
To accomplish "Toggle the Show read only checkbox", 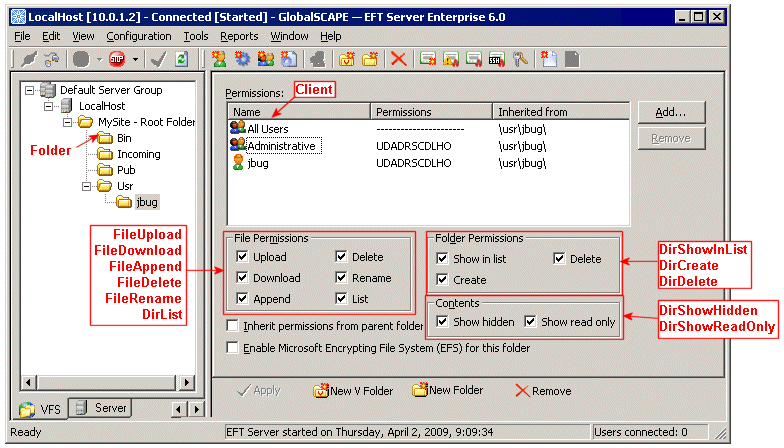I will click(x=530, y=322).
